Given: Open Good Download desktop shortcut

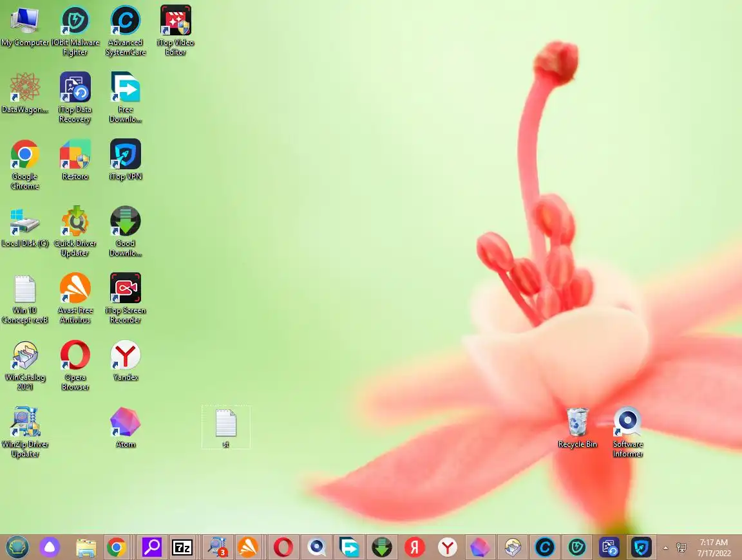Looking at the screenshot, I should tap(126, 232).
